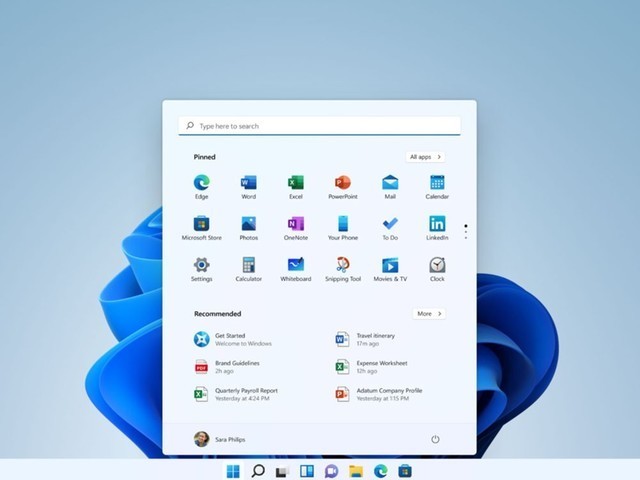640x480 pixels.
Task: Launch the Photos app
Action: point(249,228)
